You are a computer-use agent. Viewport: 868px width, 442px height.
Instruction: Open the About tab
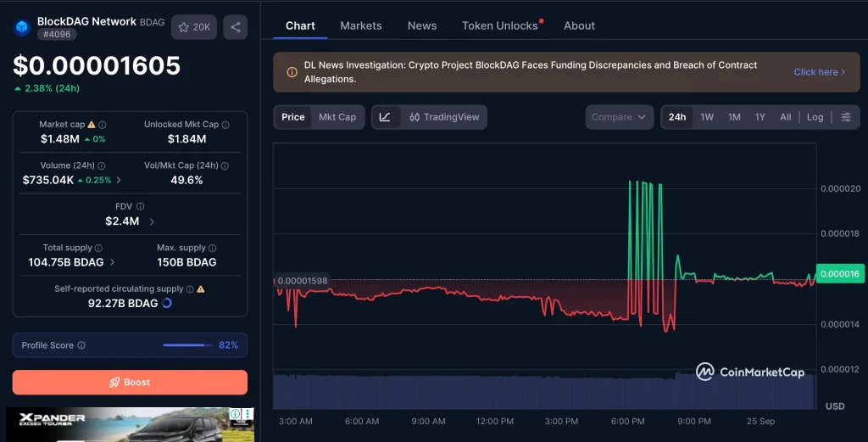pos(579,25)
